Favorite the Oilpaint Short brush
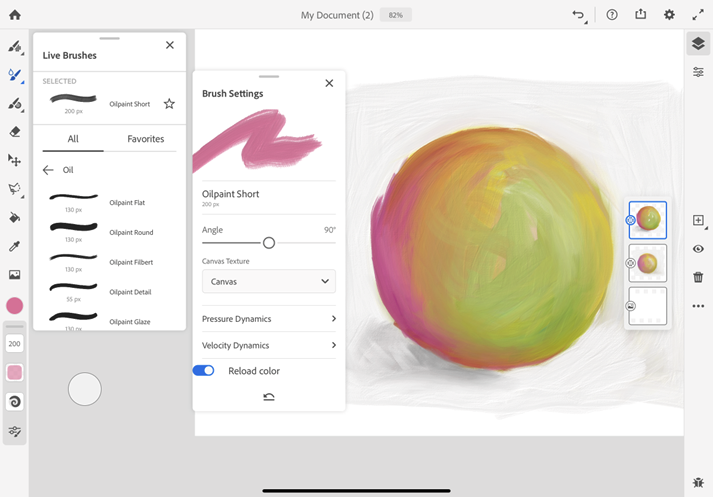Viewport: 713px width, 497px height. pos(169,104)
